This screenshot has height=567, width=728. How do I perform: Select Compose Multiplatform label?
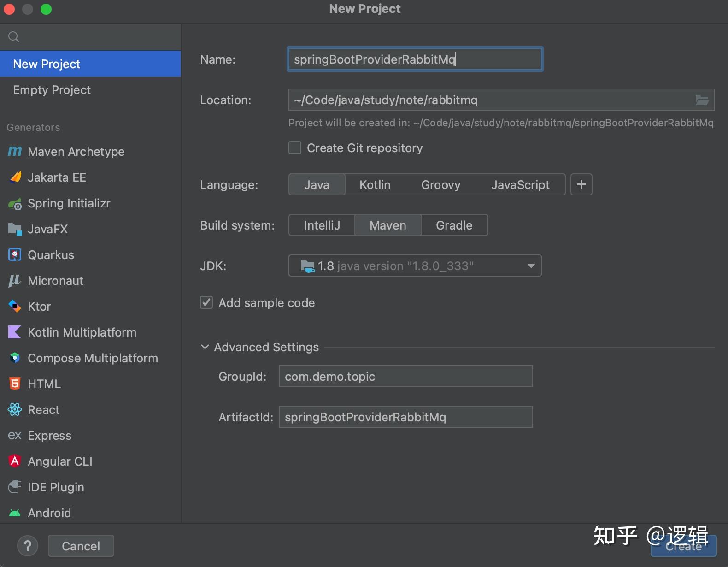[93, 358]
